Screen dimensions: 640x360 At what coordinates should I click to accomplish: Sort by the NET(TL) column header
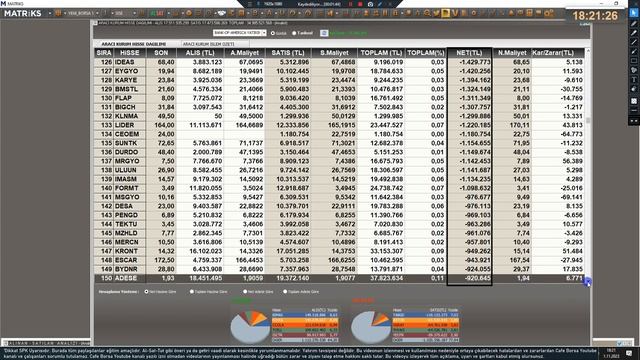point(469,53)
